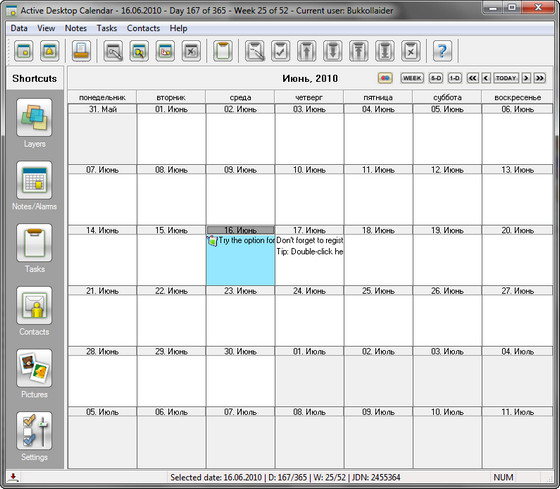Select the 16. Июнь date header
This screenshot has height=489, width=560.
[x=240, y=230]
